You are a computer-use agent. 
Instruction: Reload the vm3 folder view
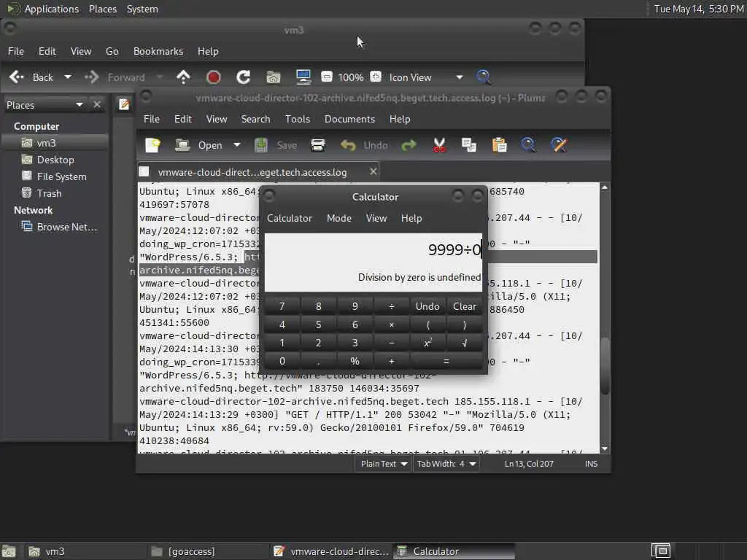[244, 77]
